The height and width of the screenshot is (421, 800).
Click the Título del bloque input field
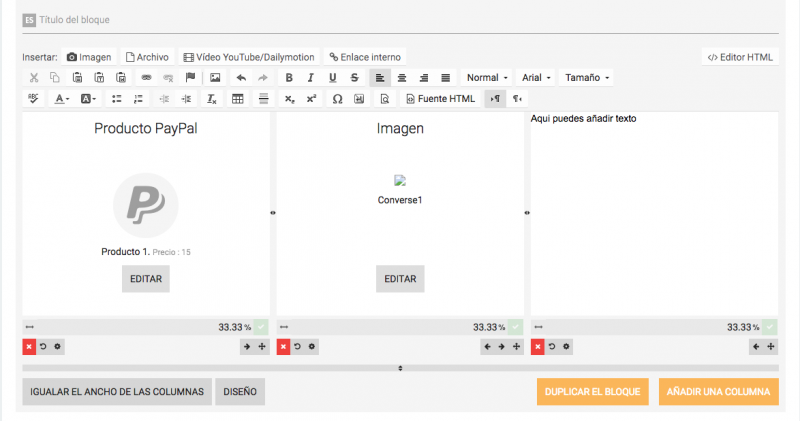point(401,20)
